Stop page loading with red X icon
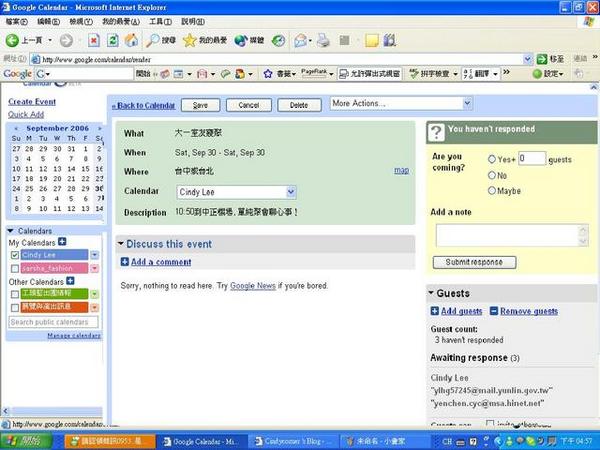This screenshot has width=600, height=450. click(x=94, y=40)
